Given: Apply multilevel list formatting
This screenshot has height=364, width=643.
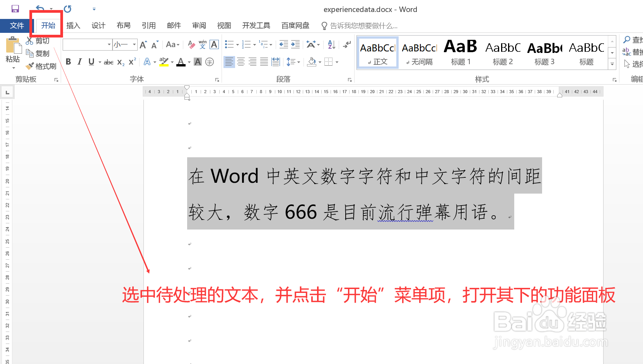Looking at the screenshot, I should [x=263, y=44].
